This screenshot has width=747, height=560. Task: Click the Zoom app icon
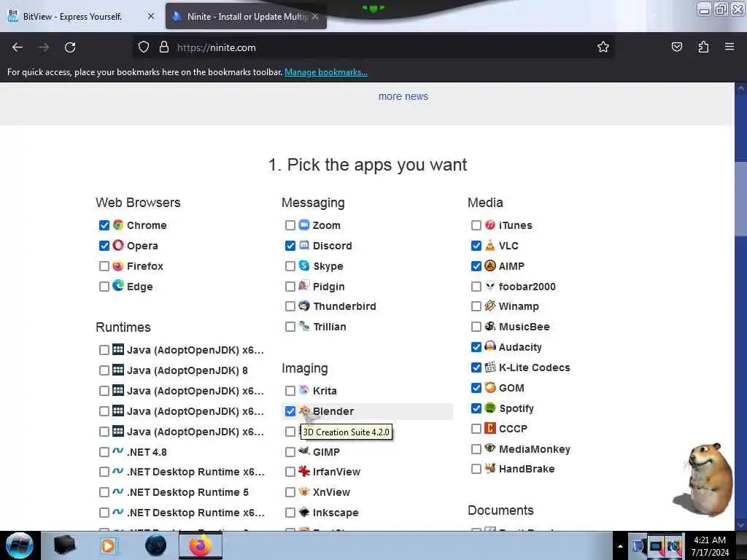point(304,225)
